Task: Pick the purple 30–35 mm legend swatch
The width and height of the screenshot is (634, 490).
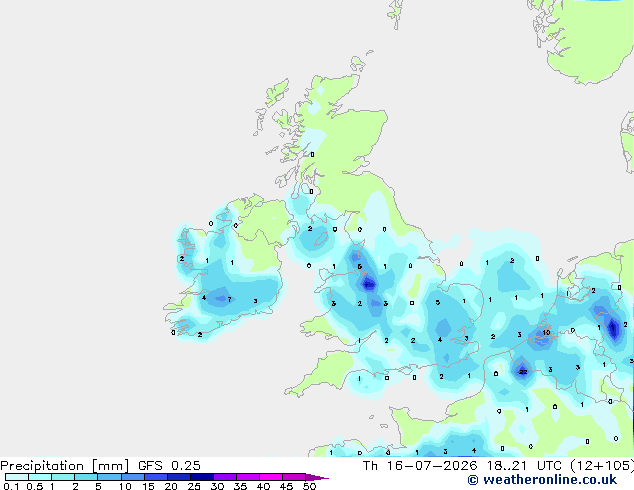Action: pos(225,477)
